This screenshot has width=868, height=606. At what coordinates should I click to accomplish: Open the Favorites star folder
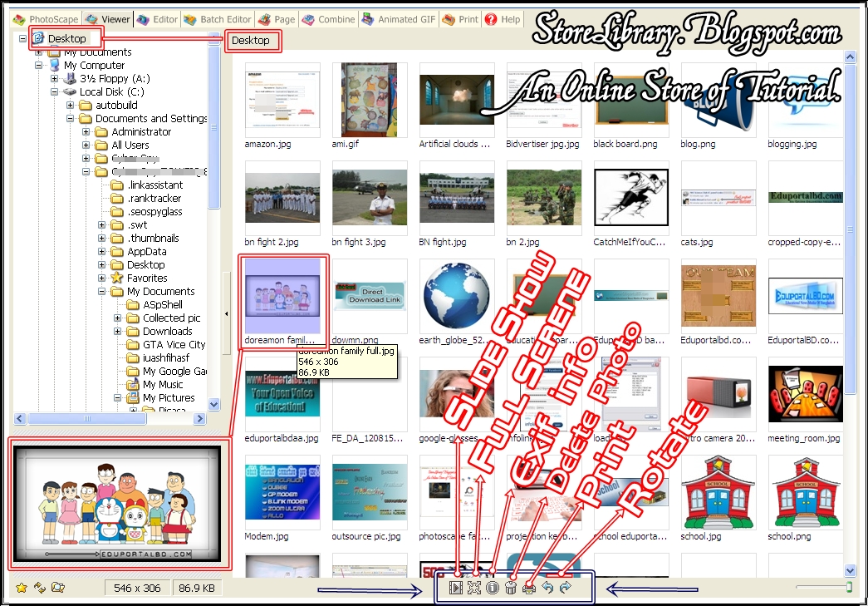click(147, 278)
